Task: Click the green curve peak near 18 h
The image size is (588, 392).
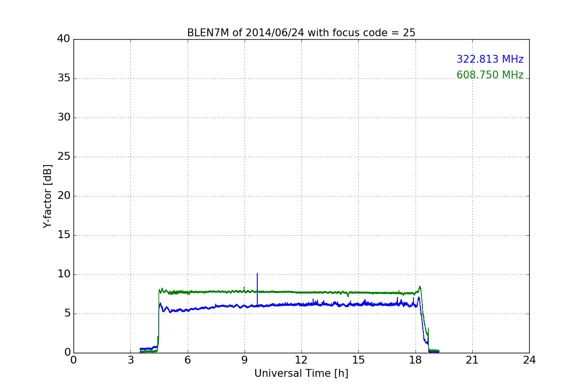Action: (419, 287)
